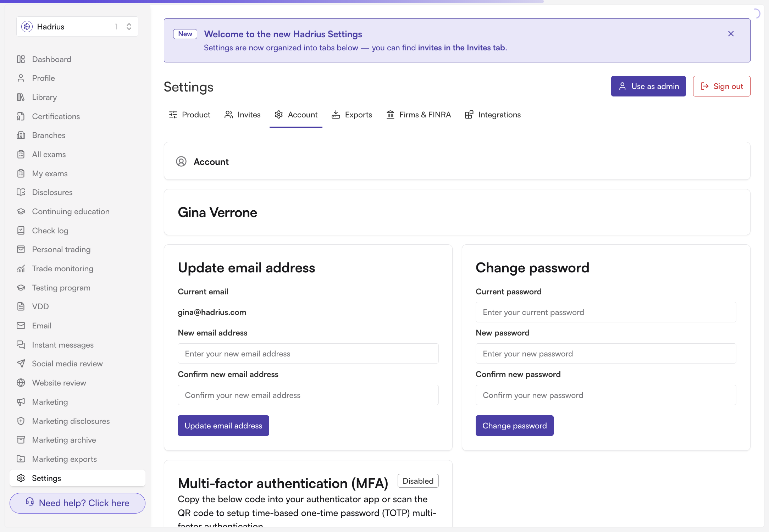The image size is (769, 532).
Task: Click the Library books icon
Action: click(x=21, y=97)
